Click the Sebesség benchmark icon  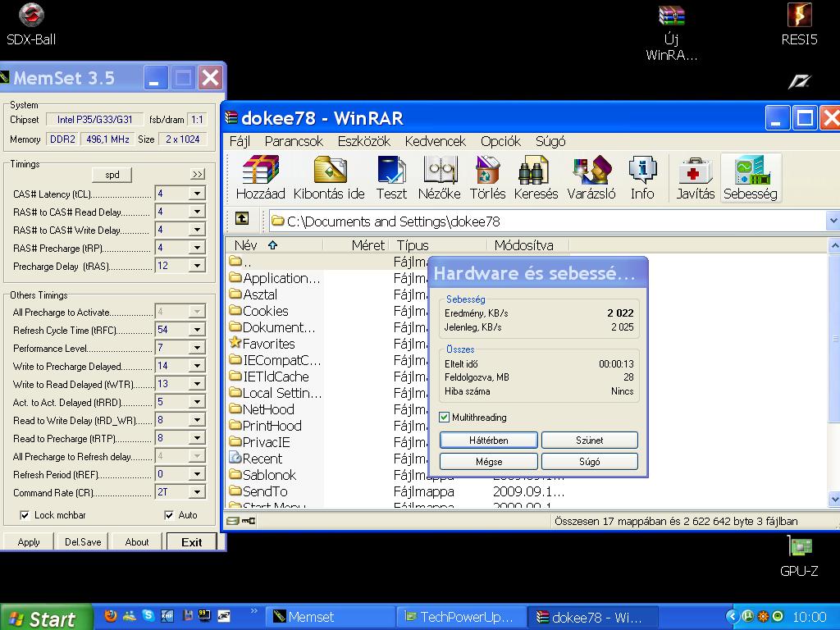[x=751, y=177]
